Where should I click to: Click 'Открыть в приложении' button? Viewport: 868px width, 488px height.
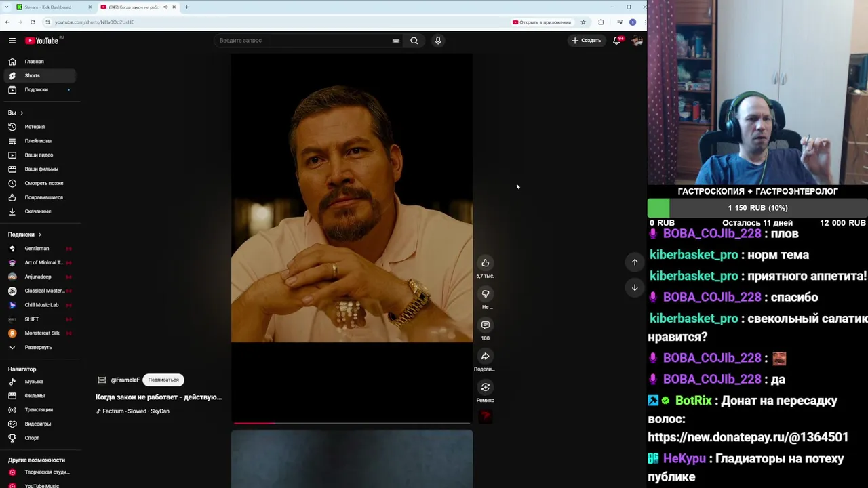click(x=542, y=22)
